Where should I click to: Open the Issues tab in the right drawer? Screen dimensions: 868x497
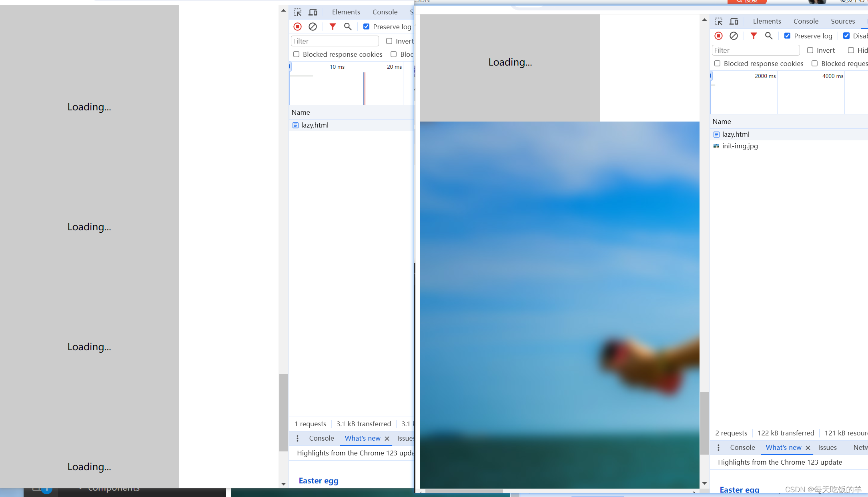coord(828,447)
